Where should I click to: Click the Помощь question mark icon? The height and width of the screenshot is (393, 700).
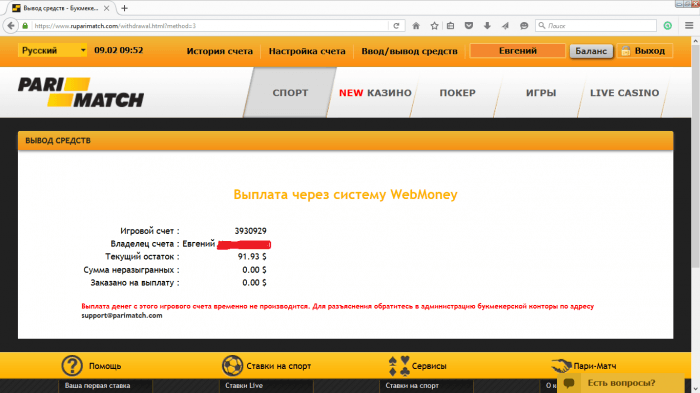click(x=72, y=366)
